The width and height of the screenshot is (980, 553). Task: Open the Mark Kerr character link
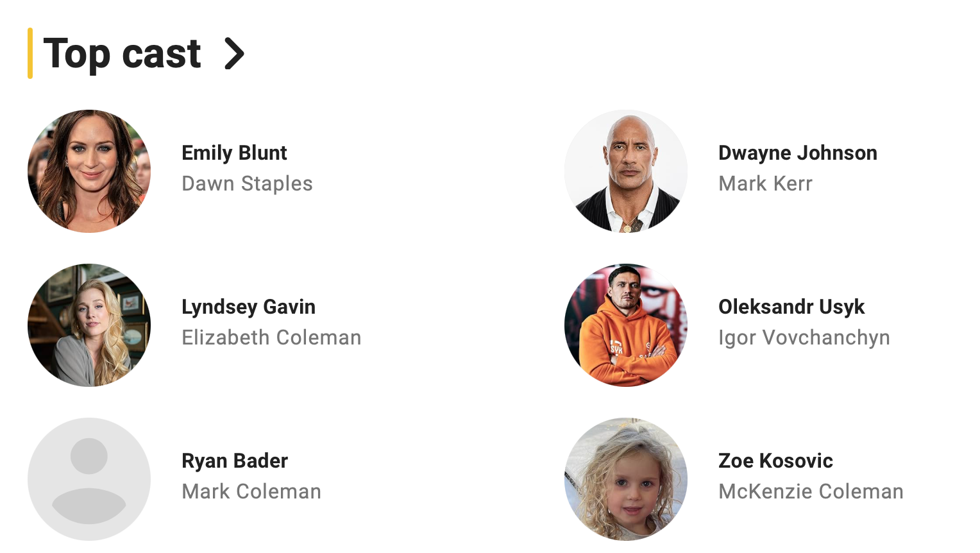click(x=765, y=183)
